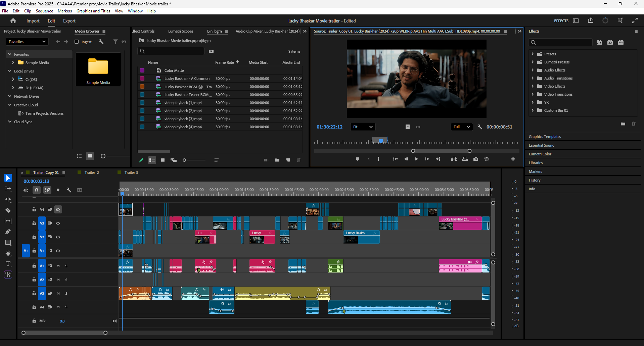Image resolution: width=644 pixels, height=346 pixels.
Task: Step forward one frame in Source monitor
Action: tap(427, 159)
